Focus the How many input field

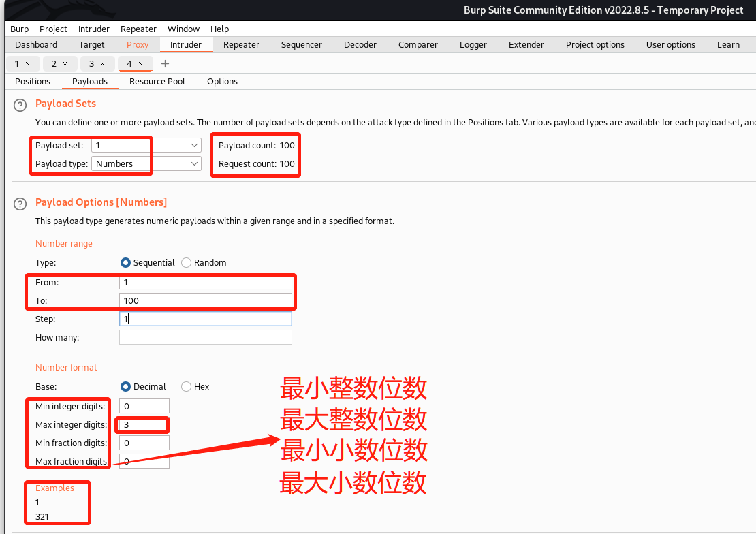[205, 337]
